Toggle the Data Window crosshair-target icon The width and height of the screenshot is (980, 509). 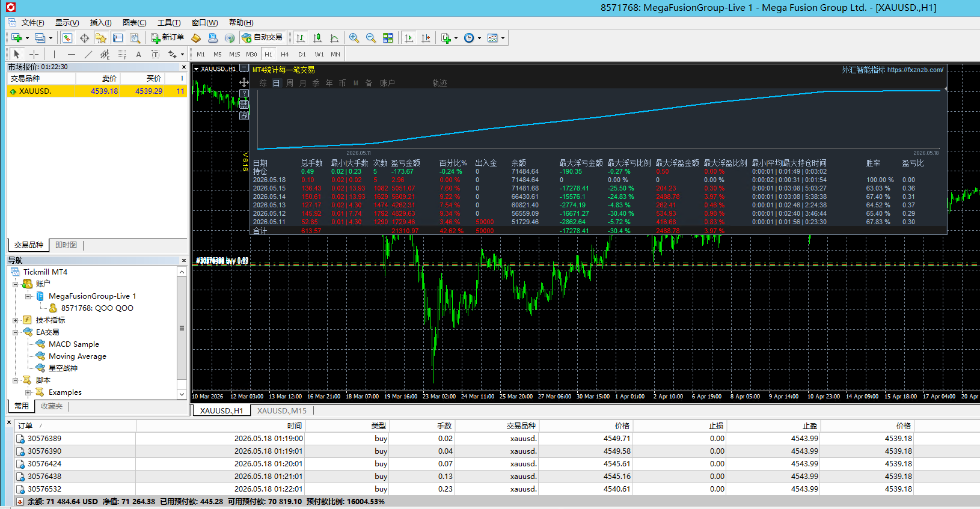(84, 38)
